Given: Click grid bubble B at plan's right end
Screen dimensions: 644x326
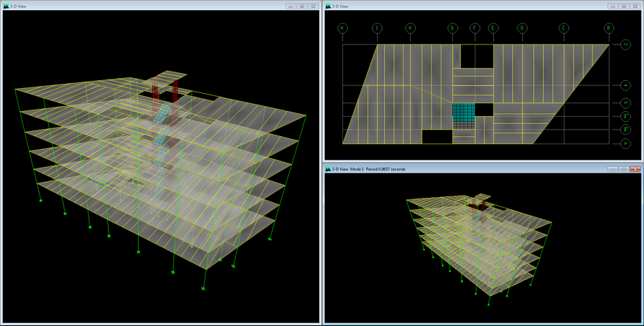Looking at the screenshot, I should click(x=608, y=28).
